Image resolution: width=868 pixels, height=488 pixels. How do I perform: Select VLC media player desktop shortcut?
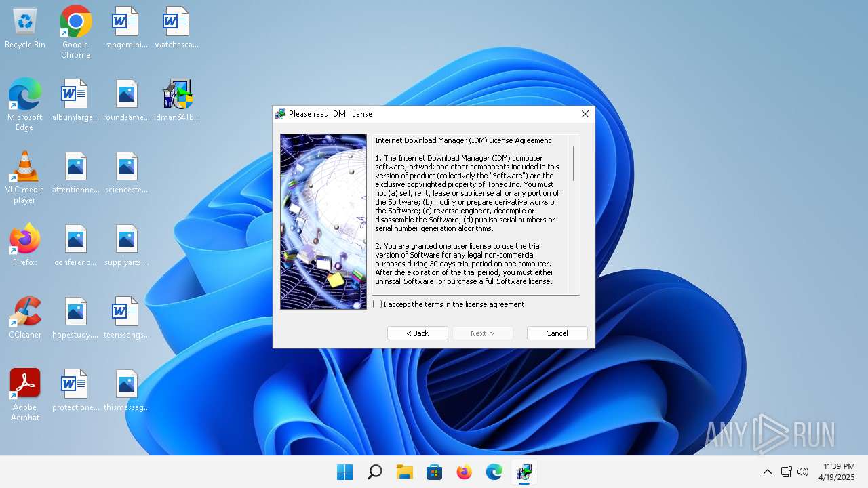pos(25,177)
